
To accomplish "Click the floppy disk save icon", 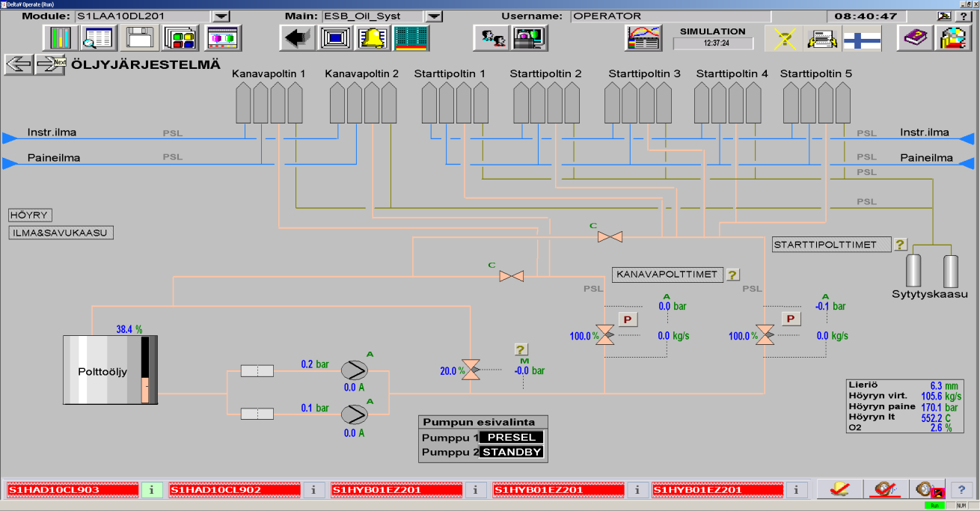I will coord(139,37).
